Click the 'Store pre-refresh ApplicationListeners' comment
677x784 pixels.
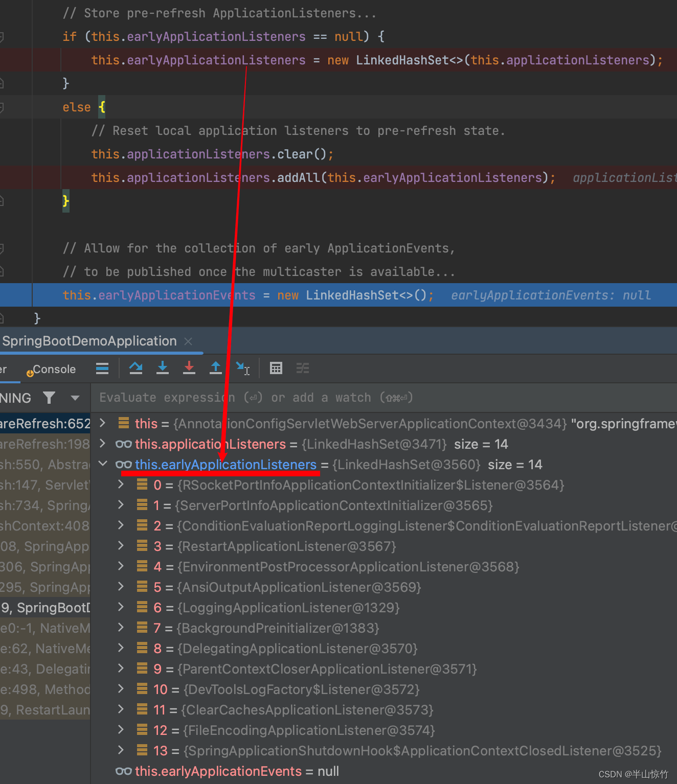point(219,13)
